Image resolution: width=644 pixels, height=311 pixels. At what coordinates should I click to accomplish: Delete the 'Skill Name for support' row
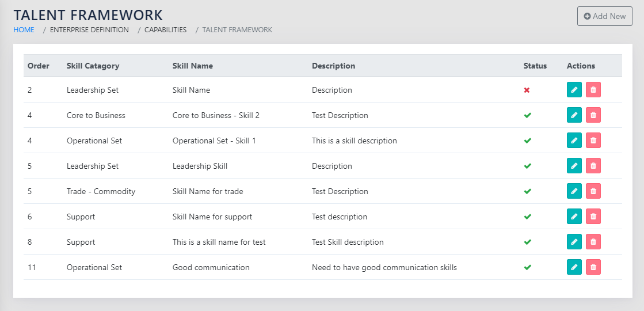593,217
